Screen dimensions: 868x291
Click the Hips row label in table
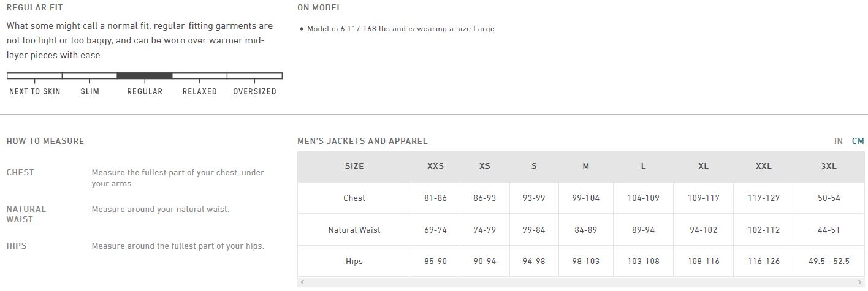pyautogui.click(x=354, y=262)
